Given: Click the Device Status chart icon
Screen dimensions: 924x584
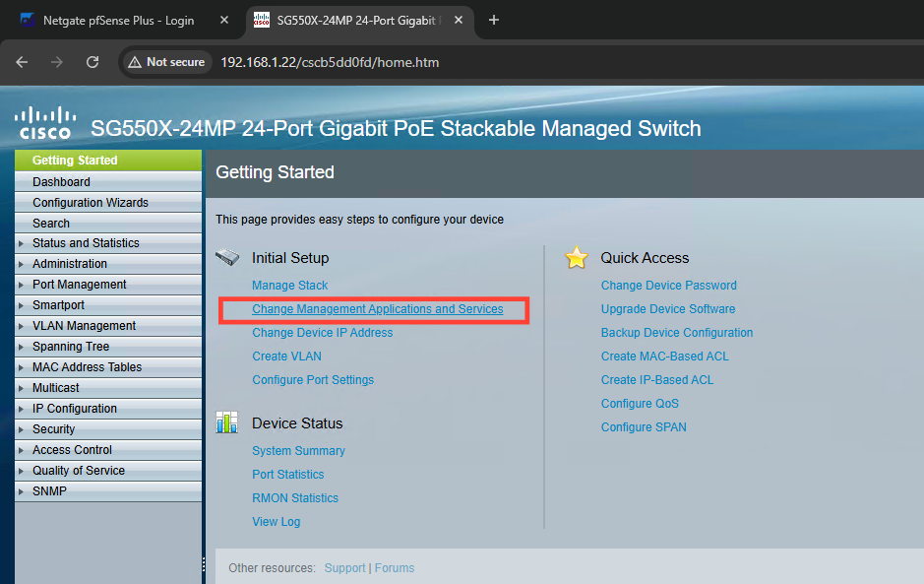Looking at the screenshot, I should click(227, 423).
